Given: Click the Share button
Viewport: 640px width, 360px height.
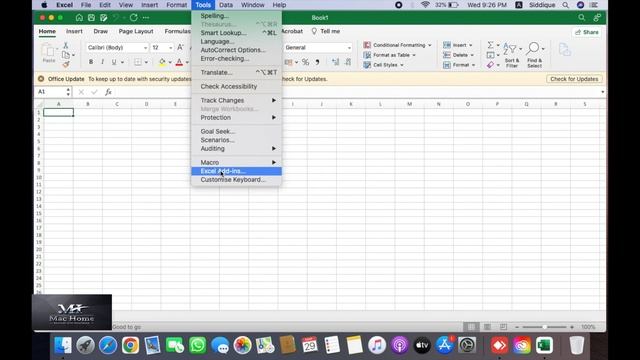Looking at the screenshot, I should pyautogui.click(x=587, y=32).
